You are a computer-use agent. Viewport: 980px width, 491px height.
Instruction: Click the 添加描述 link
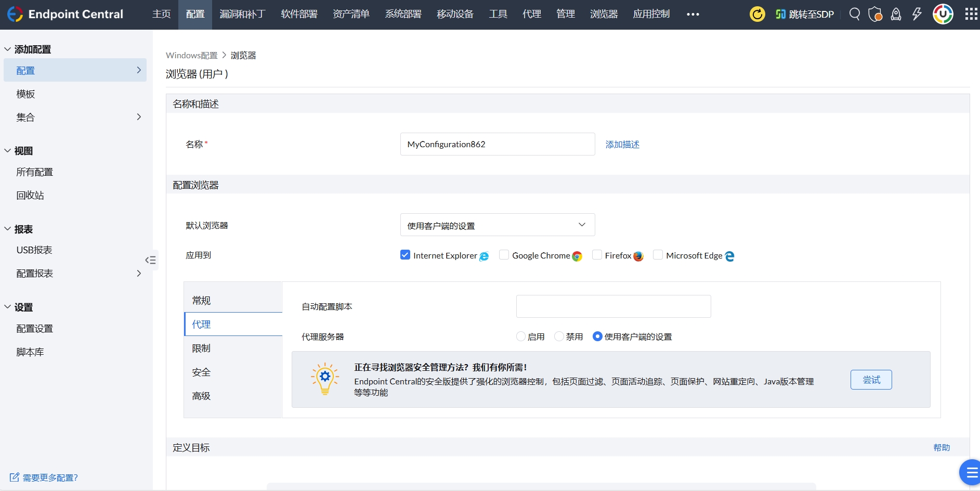click(x=622, y=145)
